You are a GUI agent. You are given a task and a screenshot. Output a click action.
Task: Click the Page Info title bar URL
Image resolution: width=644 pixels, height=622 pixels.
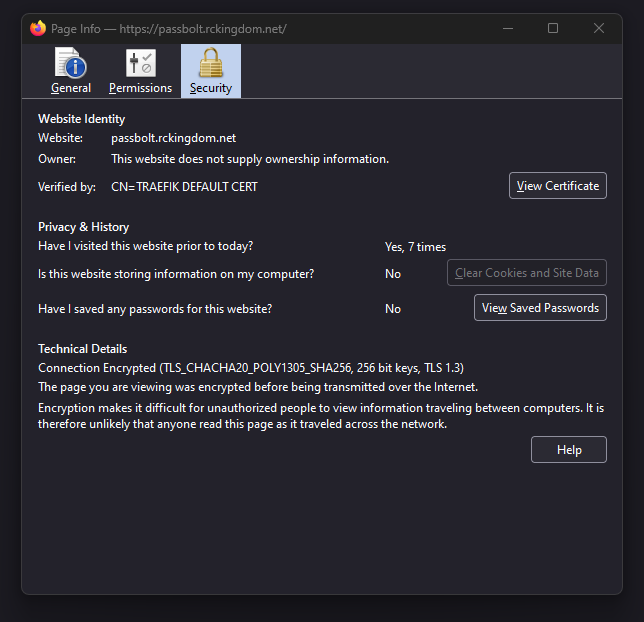(203, 29)
